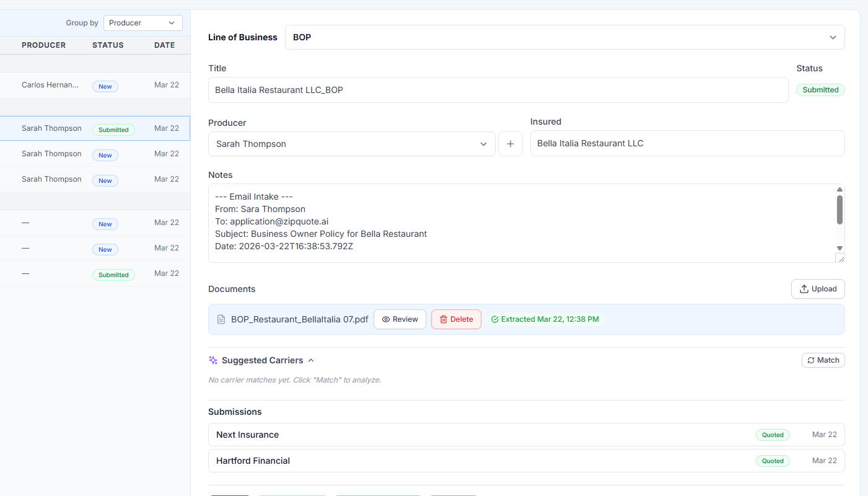Click the refresh icon on the Match button
The height and width of the screenshot is (496, 868).
[x=810, y=360]
